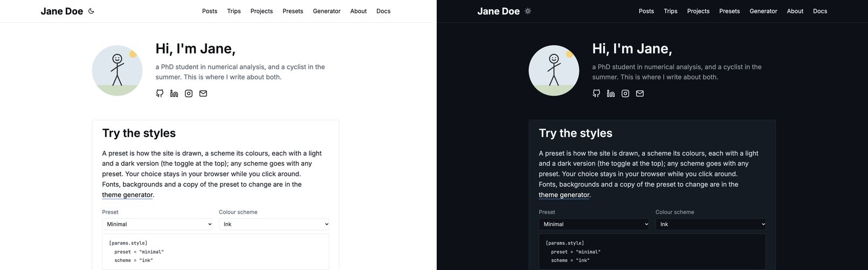Go to About in dark page nav
Image resolution: width=868 pixels, height=270 pixels.
coord(795,11)
